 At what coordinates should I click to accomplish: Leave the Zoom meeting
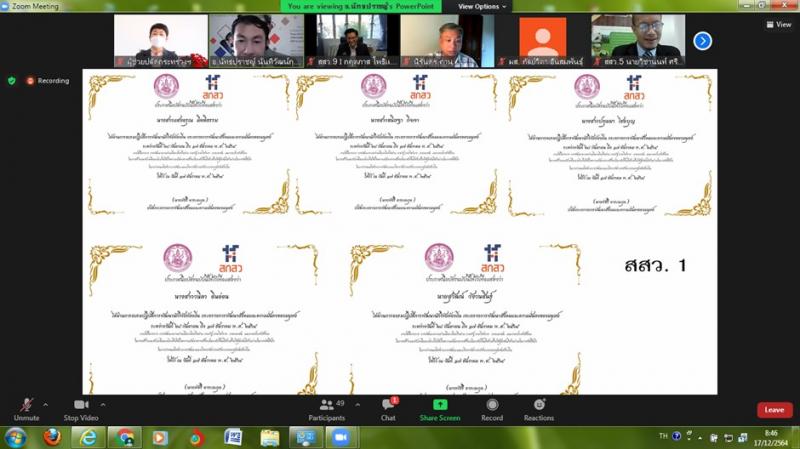774,410
